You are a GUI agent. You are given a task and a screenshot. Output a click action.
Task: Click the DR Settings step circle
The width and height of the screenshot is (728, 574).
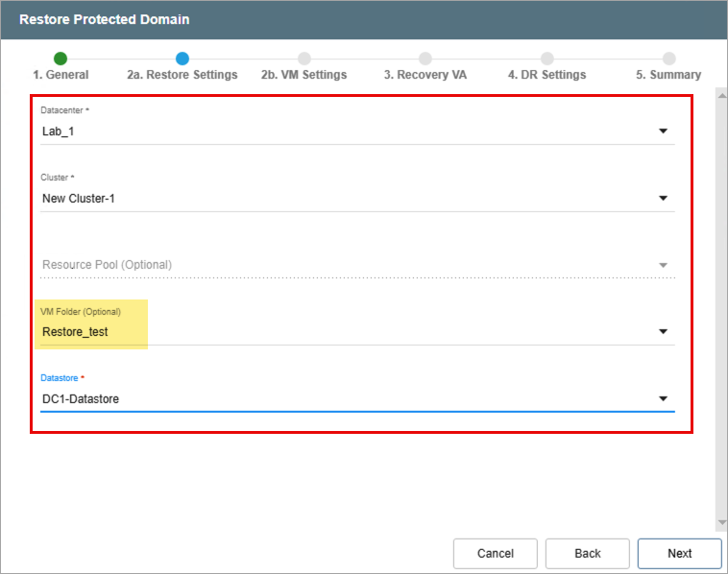(x=546, y=59)
